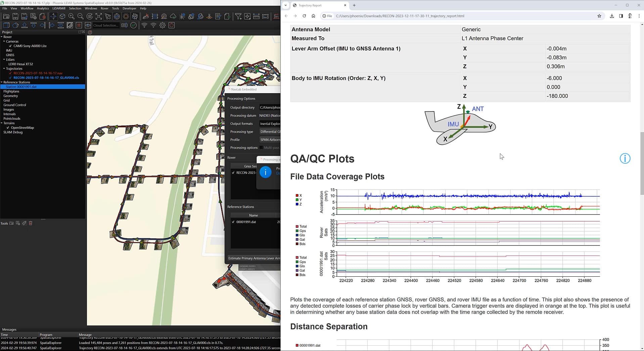Screen dimensions: 644x351
Task: Uncheck 00001991.dat in Reference Stations list
Action: pos(234,222)
